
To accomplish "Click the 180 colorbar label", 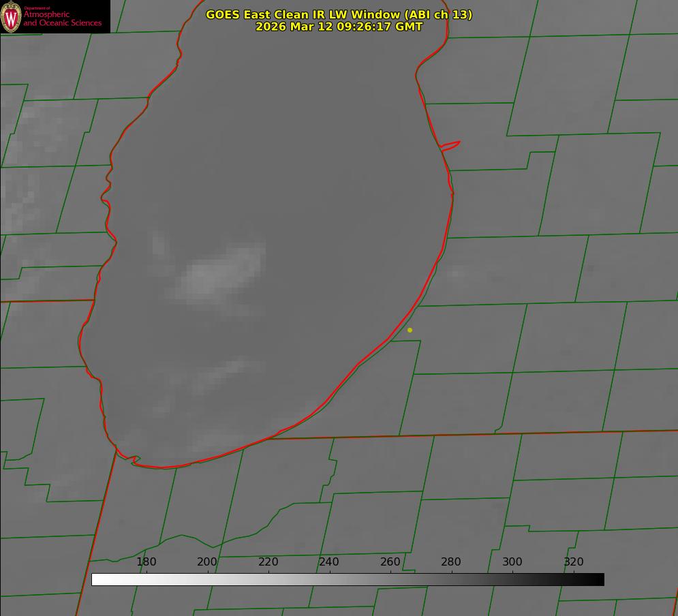I will pyautogui.click(x=146, y=561).
